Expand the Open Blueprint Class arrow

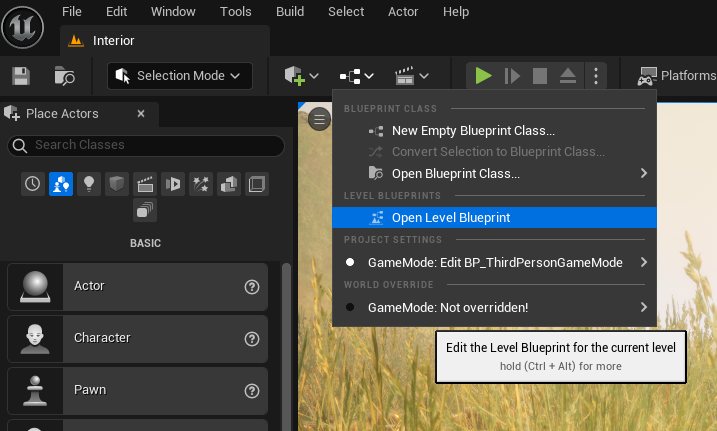[x=644, y=173]
